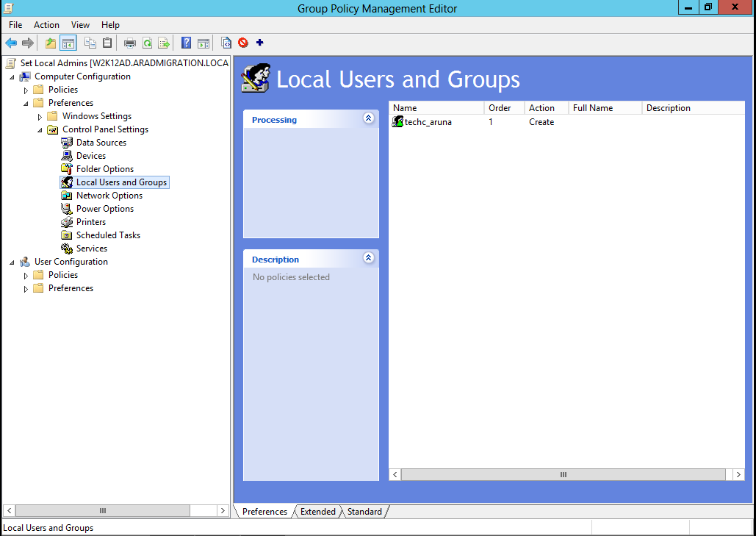Collapse the Description panel chevron
The image size is (756, 536).
(x=368, y=258)
